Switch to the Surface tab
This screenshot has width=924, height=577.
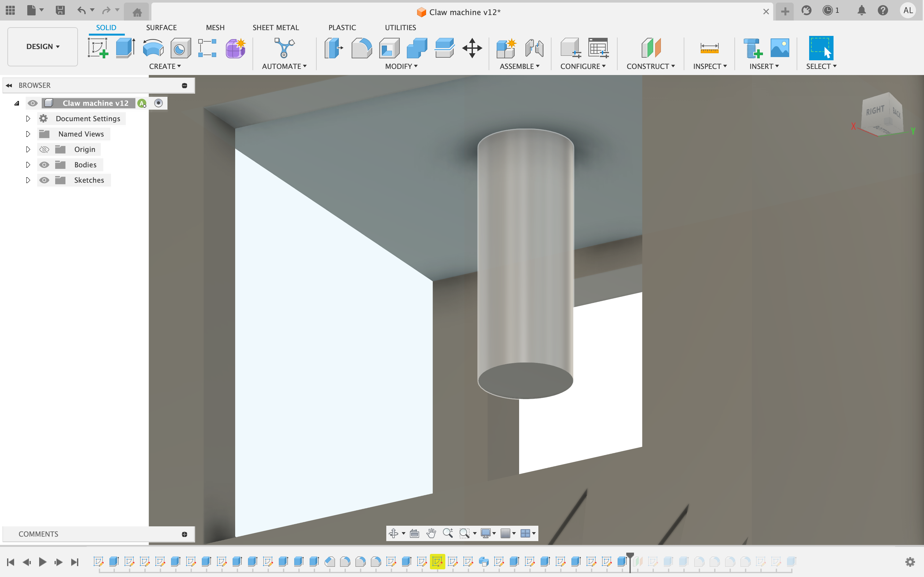click(161, 27)
